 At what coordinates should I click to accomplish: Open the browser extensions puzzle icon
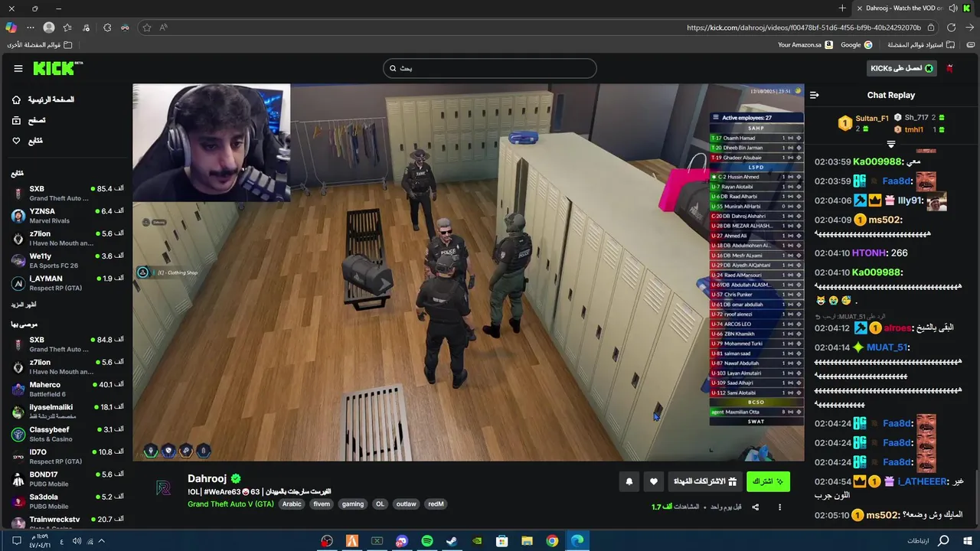click(x=107, y=28)
